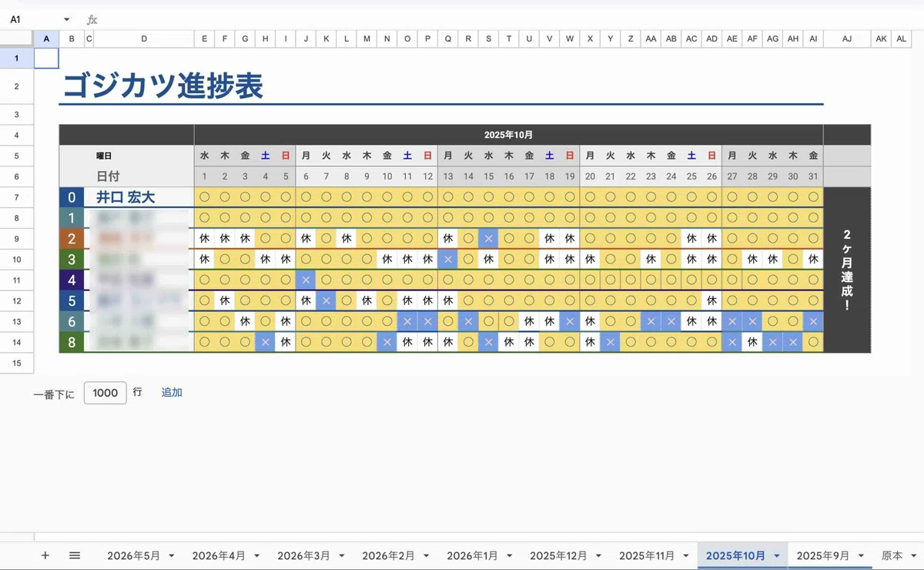Switch to the 原本 sheet tab
This screenshot has width=924, height=570.
tap(892, 555)
